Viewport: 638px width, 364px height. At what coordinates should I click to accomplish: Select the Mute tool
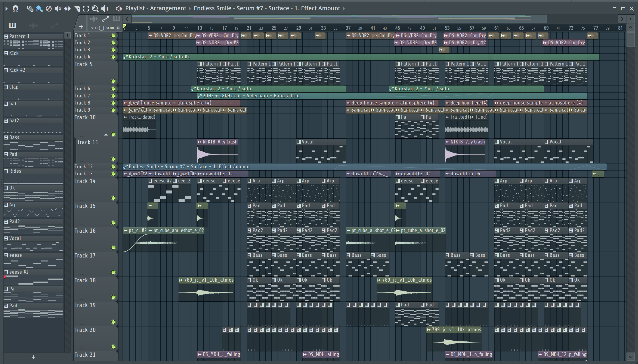(x=58, y=8)
